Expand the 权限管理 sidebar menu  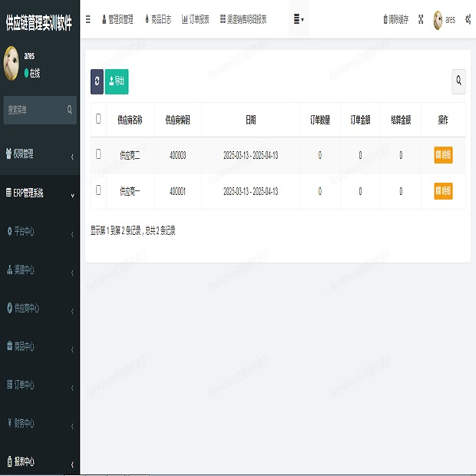40,154
